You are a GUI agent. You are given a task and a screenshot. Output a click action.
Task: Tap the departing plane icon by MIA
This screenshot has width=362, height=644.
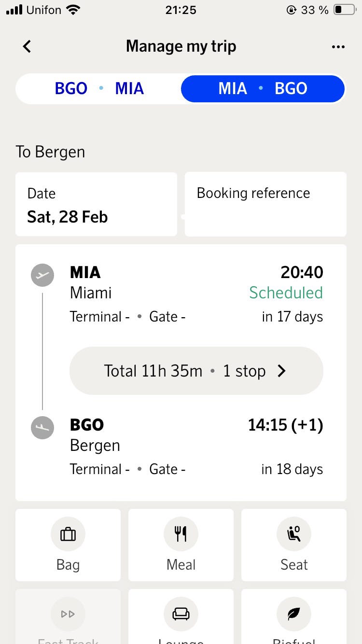(x=42, y=276)
